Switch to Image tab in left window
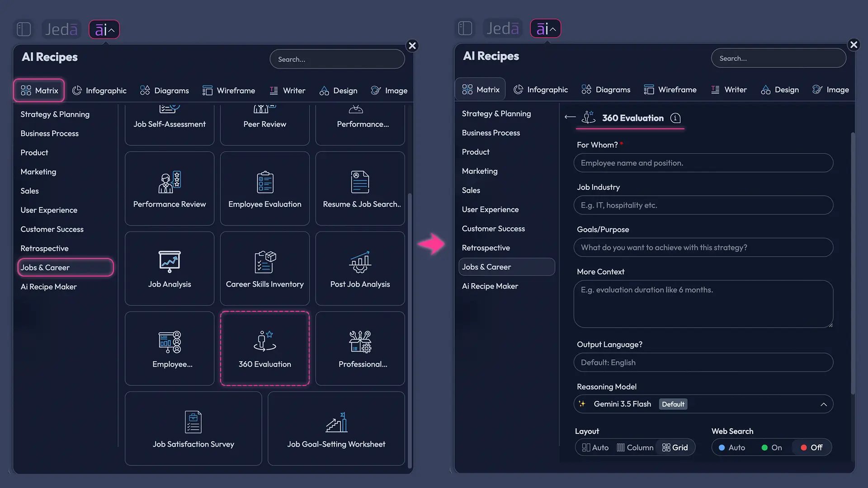868x488 pixels. pos(389,90)
